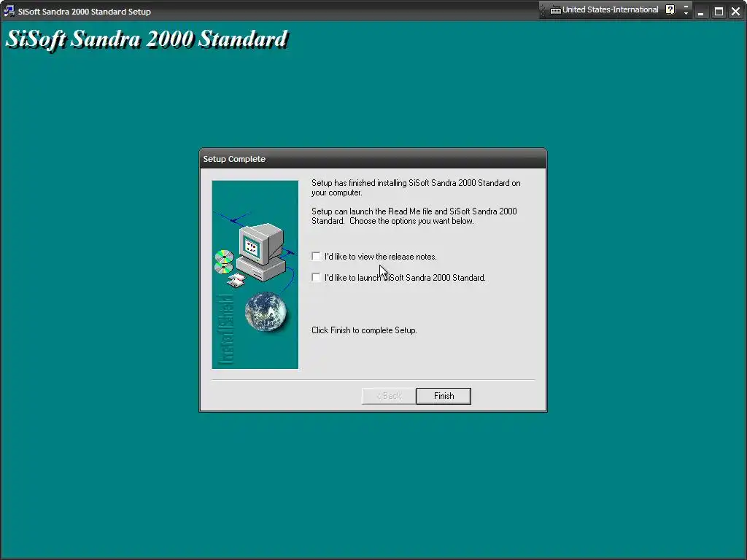Minimize the setup window

click(701, 12)
